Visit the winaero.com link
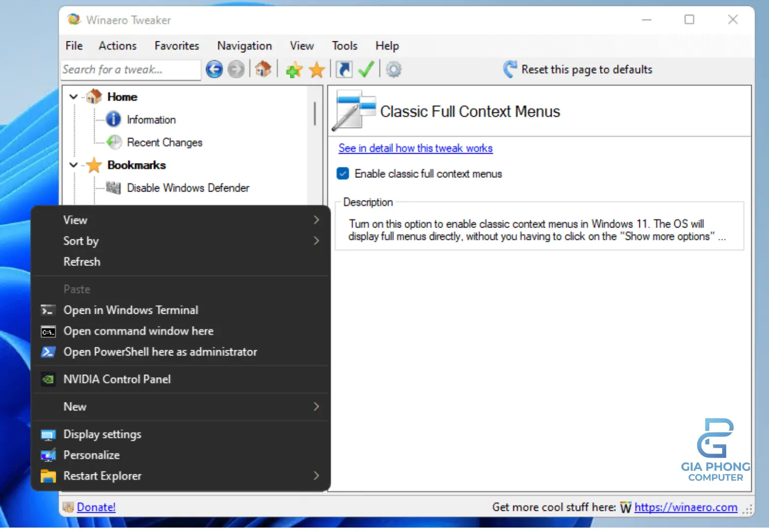769x532 pixels. pos(686,507)
